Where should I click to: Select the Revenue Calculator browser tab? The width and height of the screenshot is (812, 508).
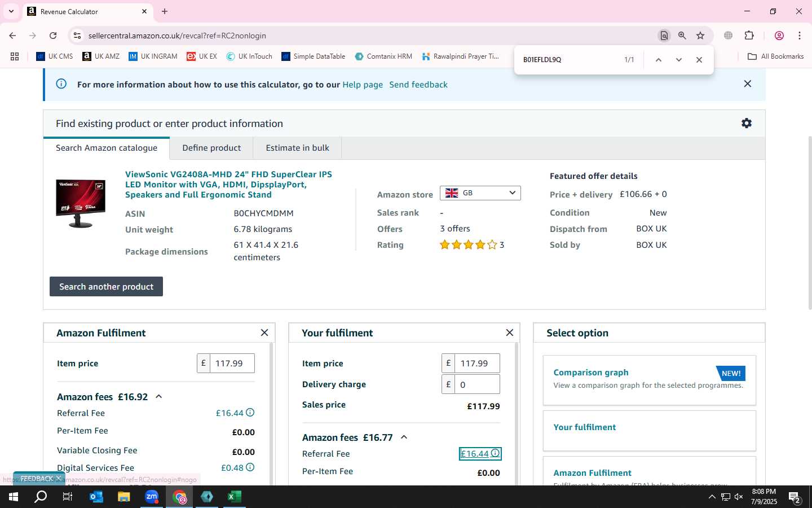pos(88,11)
